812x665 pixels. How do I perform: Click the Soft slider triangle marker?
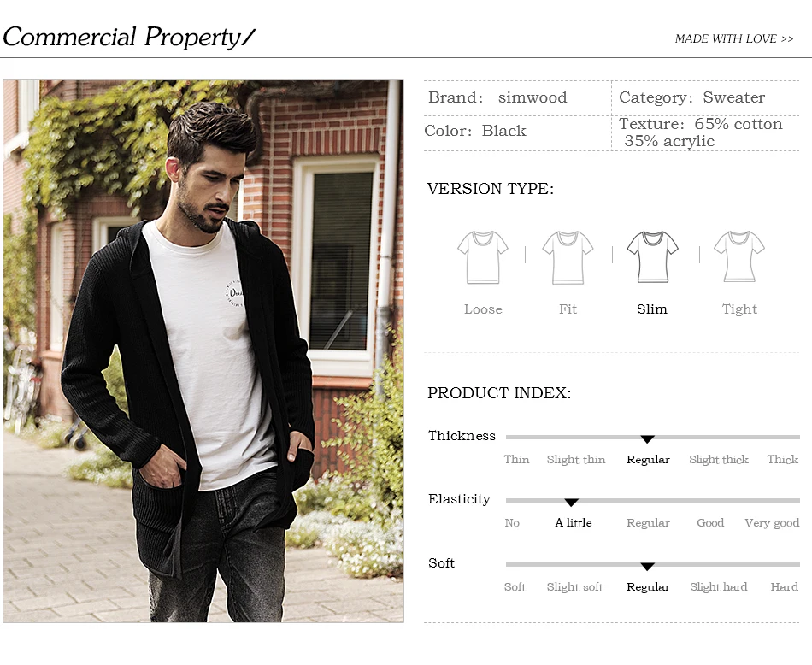pyautogui.click(x=647, y=567)
